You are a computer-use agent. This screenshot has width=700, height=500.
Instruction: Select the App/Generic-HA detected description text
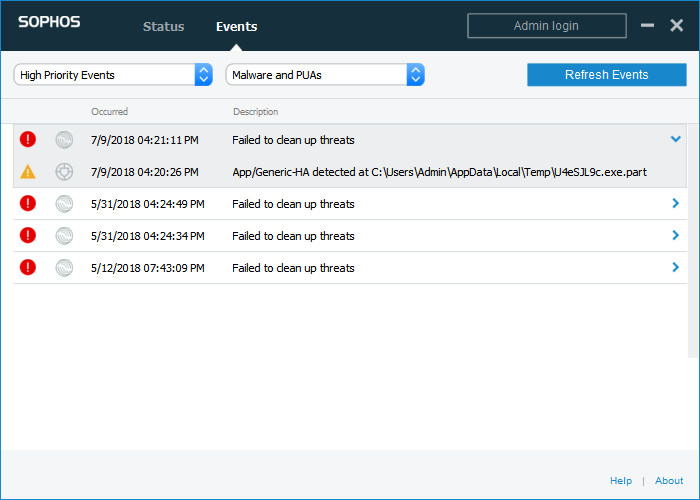click(439, 172)
